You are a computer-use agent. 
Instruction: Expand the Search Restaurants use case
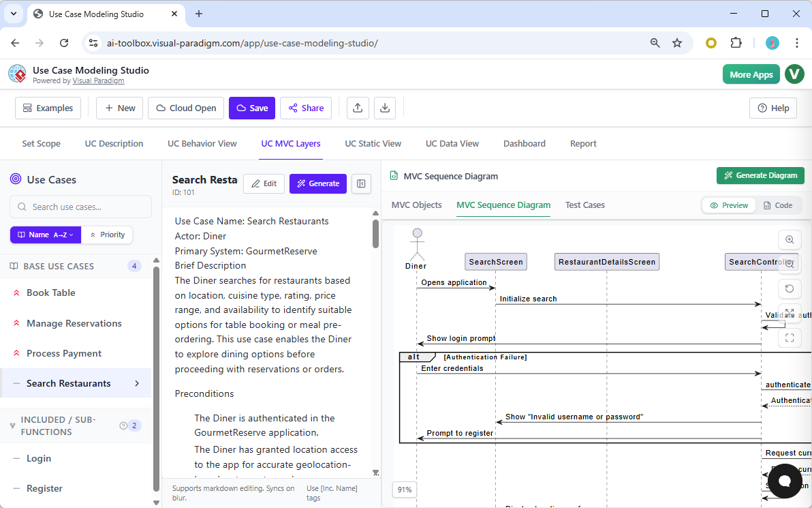click(138, 383)
